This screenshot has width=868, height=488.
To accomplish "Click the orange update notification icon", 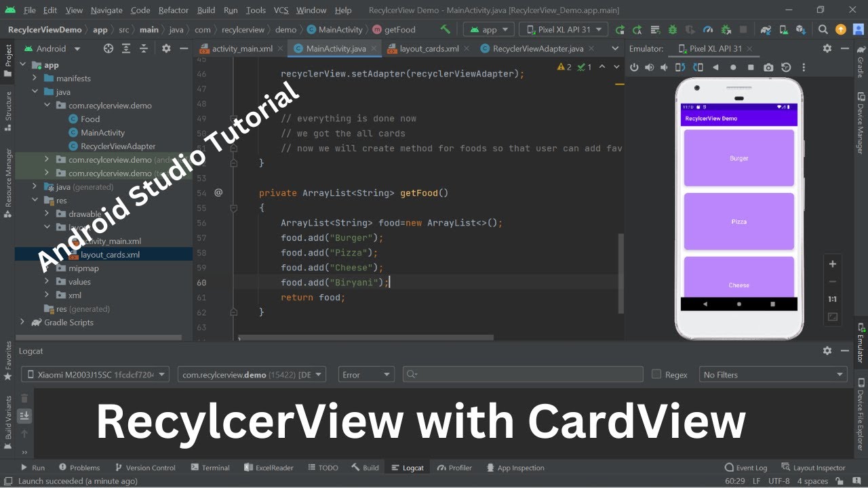I will [x=841, y=29].
